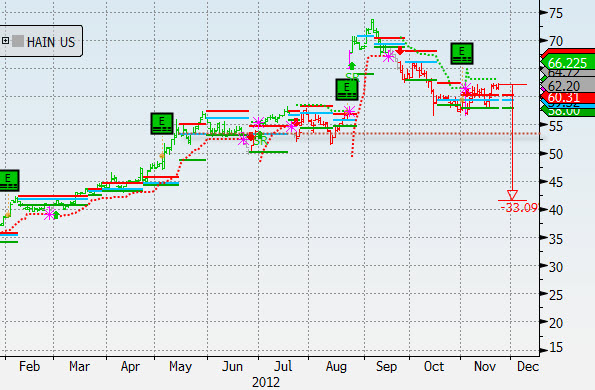Viewport: 595px width, 390px height.
Task: Open the earnings E marker above November
Action: [462, 53]
